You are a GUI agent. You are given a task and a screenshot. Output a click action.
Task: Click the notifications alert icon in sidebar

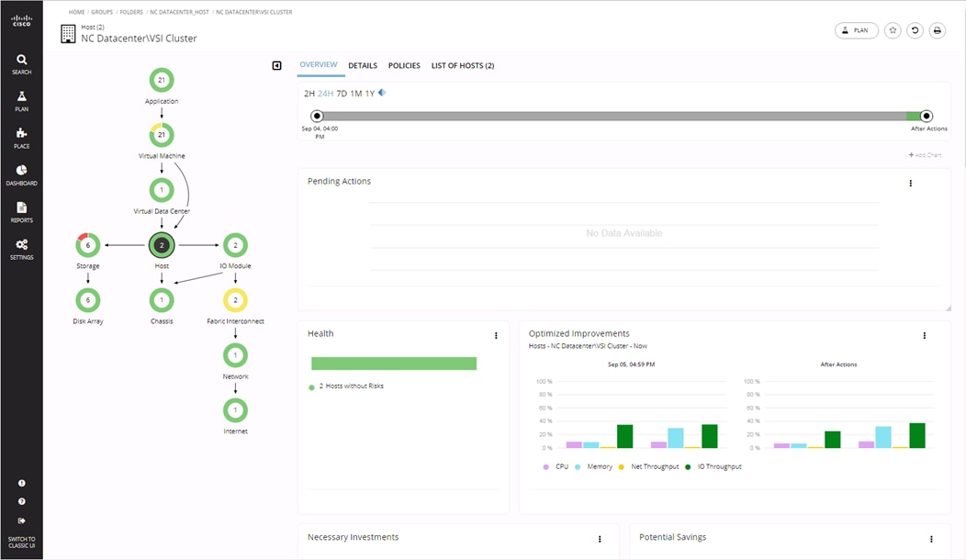coord(21,483)
